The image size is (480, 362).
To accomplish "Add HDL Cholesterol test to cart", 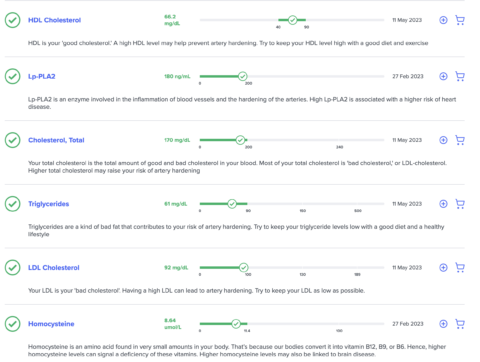I will point(460,20).
